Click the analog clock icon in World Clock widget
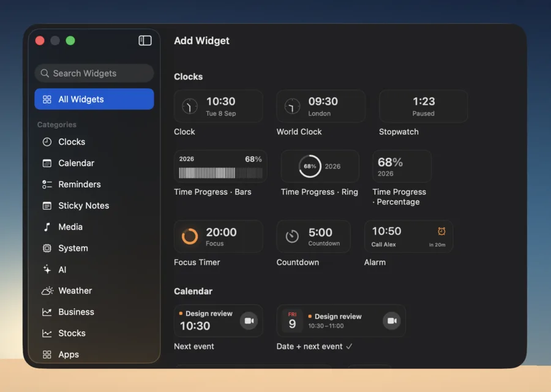Viewport: 551px width, 392px height. (x=292, y=106)
